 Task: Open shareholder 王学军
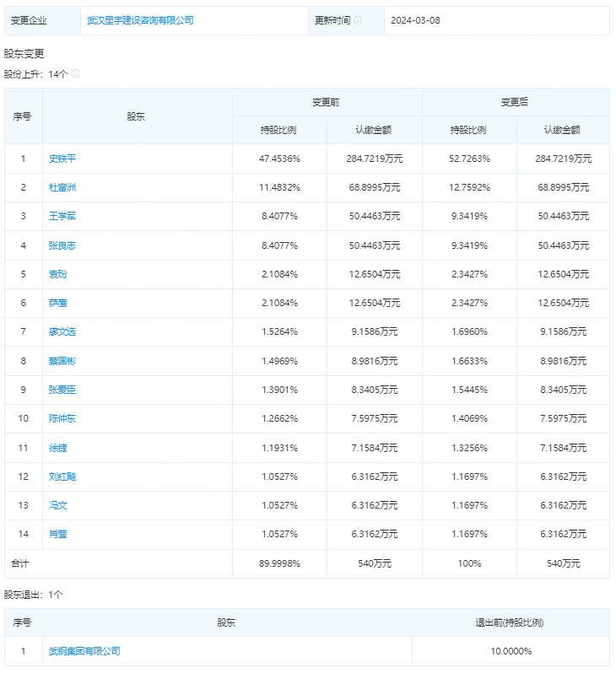click(x=62, y=217)
